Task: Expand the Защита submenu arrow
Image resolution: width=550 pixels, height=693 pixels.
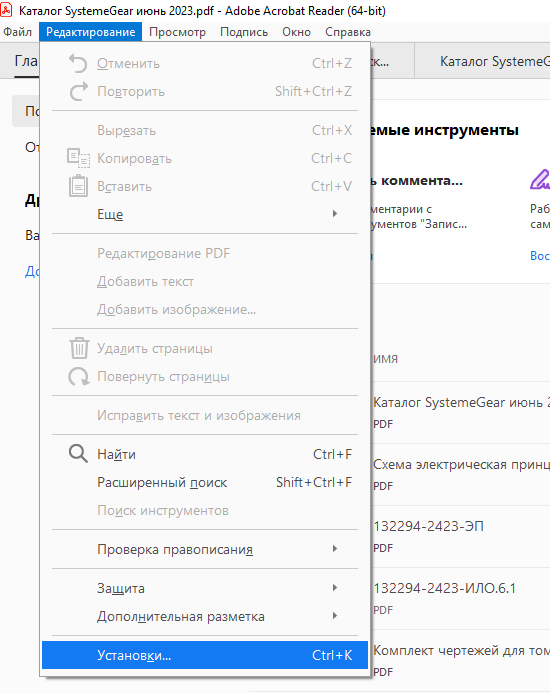Action: coord(335,588)
